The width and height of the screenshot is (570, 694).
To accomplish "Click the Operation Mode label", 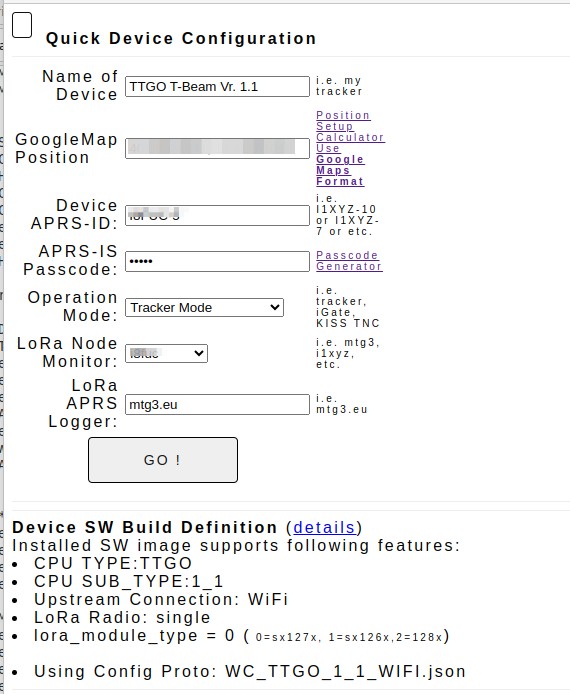I will (73, 306).
